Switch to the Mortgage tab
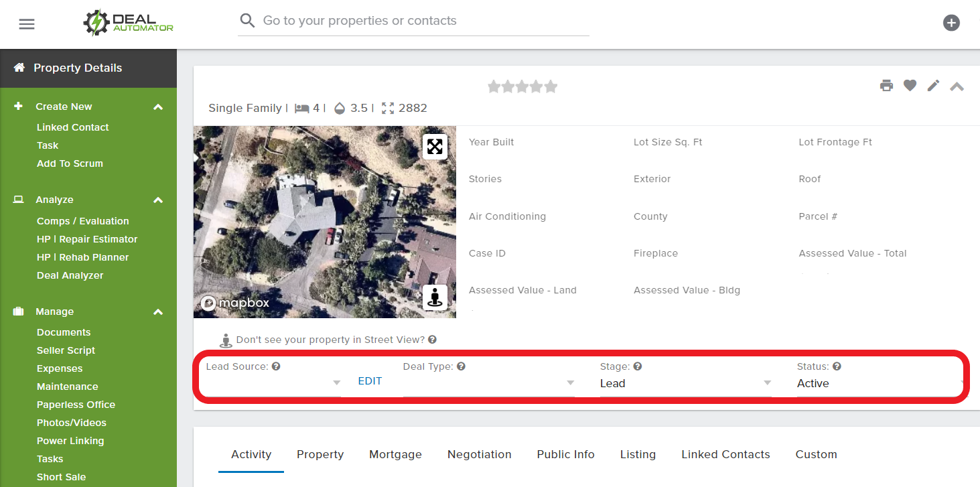Screen dimensions: 980x487 (395, 454)
